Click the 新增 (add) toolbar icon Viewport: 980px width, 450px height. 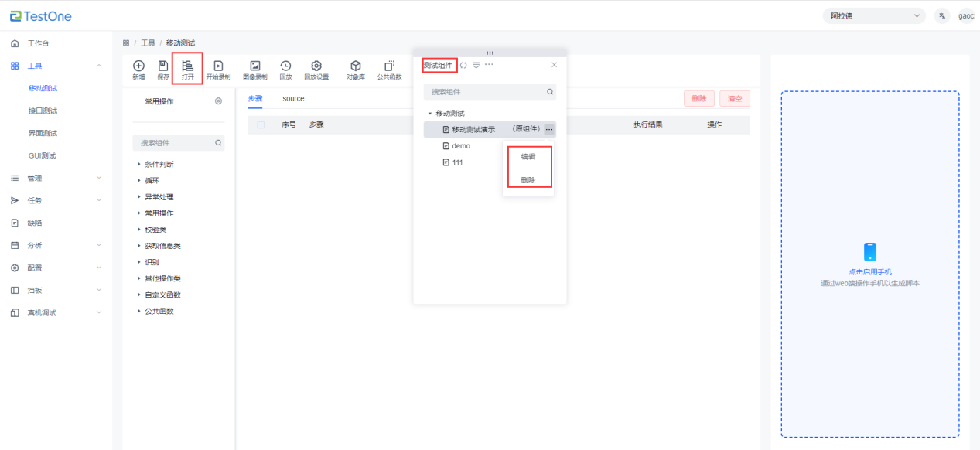coord(138,67)
